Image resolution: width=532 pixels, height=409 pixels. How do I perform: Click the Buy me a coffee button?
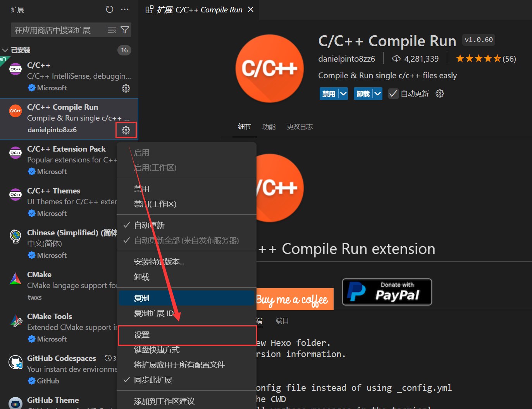[x=294, y=299]
